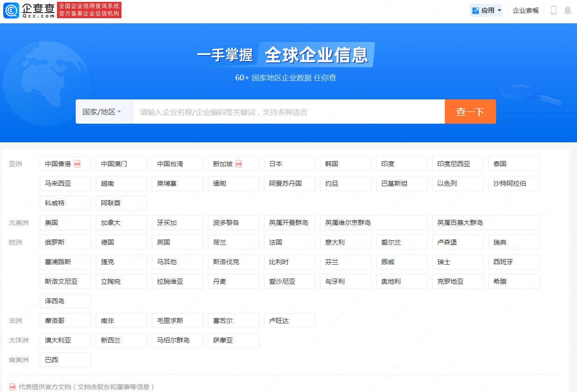The width and height of the screenshot is (577, 392).
Task: Open the 企业套餐 menu item
Action: [526, 10]
